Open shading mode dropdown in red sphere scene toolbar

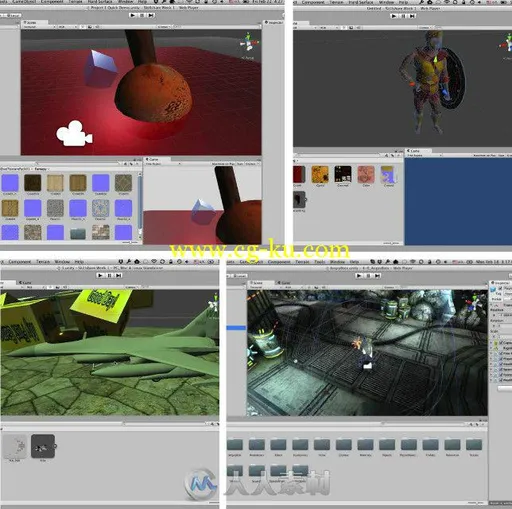coord(38,27)
